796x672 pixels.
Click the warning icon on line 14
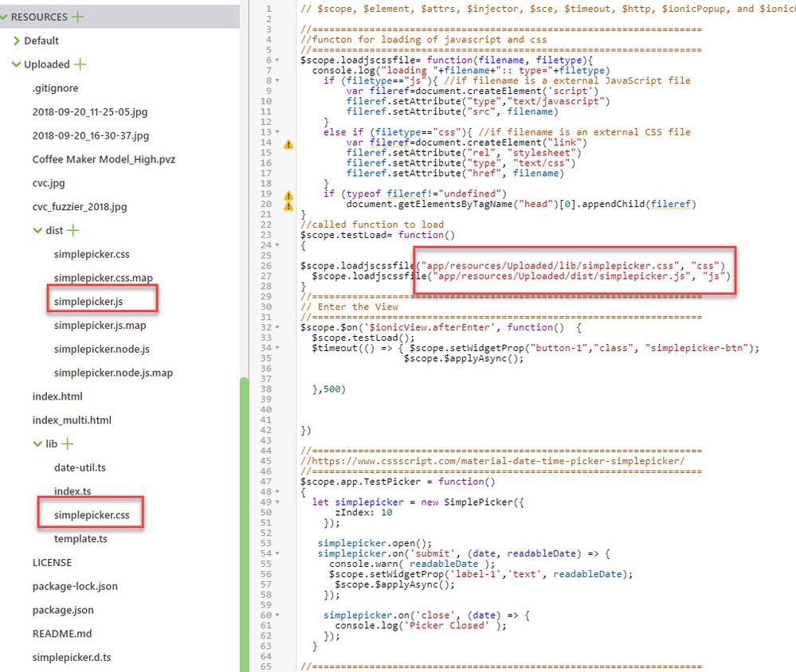(x=289, y=144)
